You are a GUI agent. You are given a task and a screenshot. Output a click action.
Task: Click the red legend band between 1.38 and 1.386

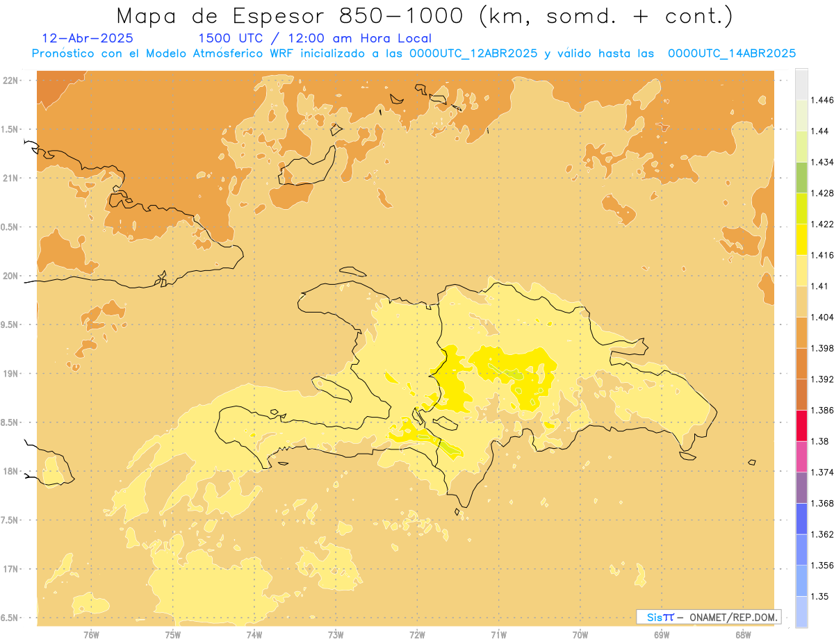[801, 426]
